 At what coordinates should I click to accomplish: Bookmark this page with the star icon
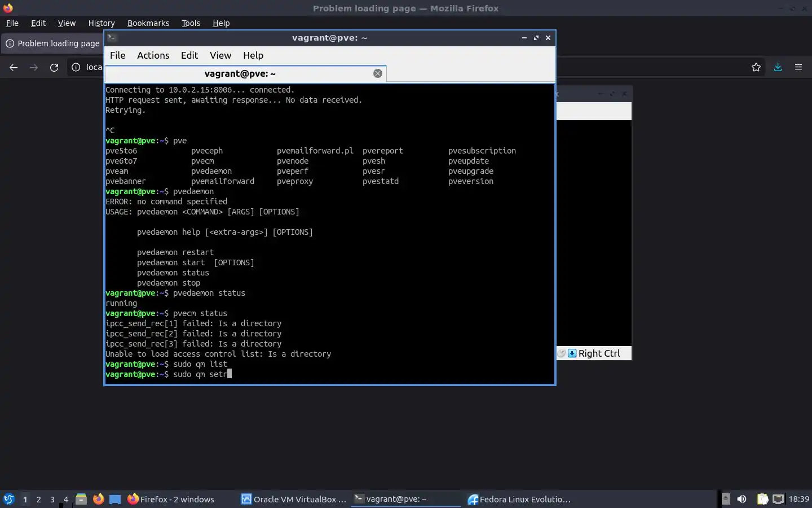pyautogui.click(x=756, y=67)
